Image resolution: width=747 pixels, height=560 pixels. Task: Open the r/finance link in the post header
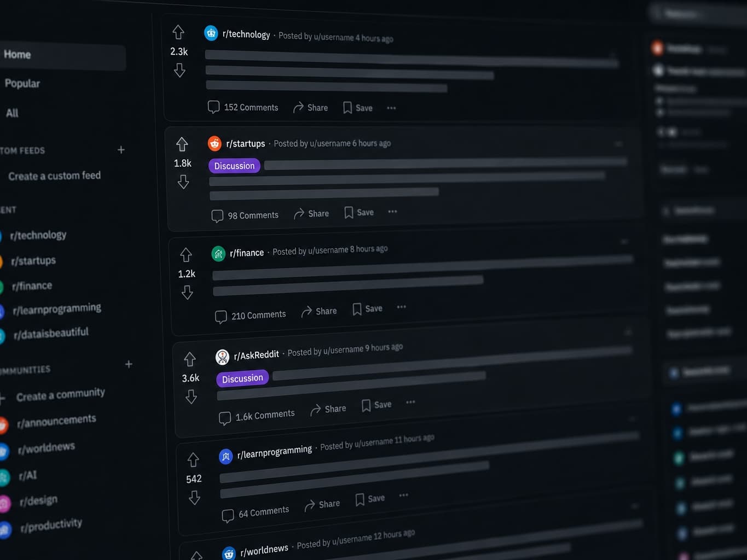247,253
